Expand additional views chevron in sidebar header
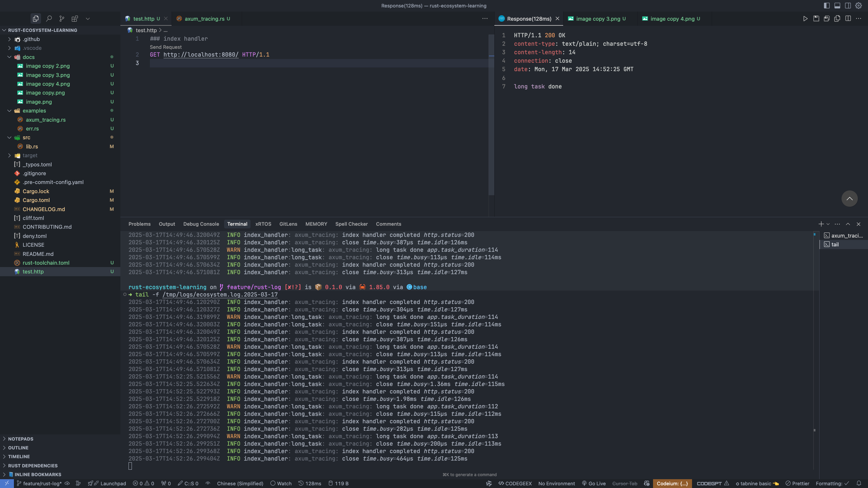 (x=88, y=19)
